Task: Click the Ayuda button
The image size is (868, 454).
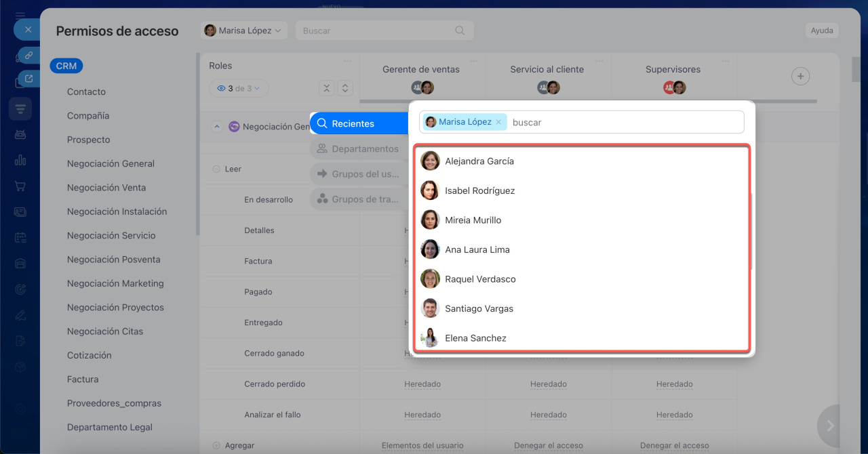Action: [821, 30]
